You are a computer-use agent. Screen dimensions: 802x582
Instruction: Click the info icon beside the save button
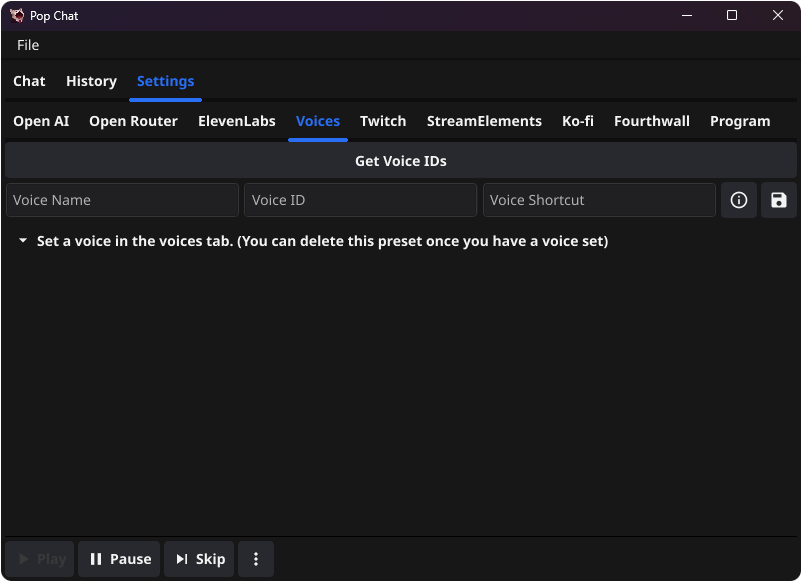click(x=739, y=200)
